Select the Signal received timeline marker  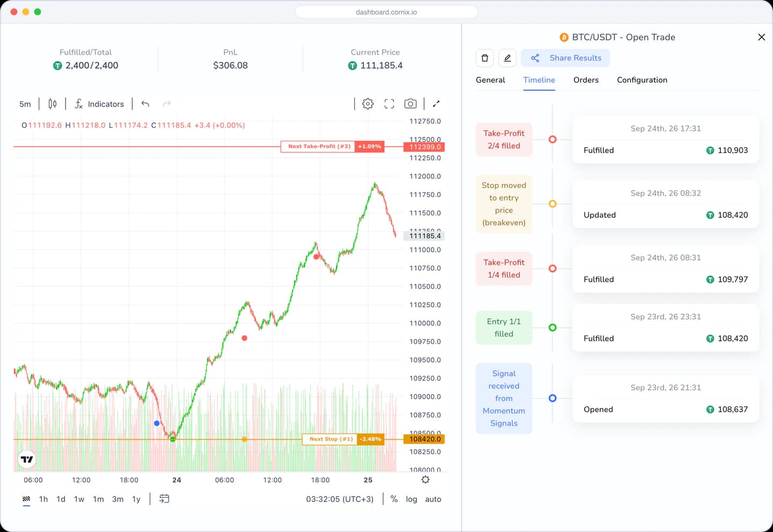point(552,398)
